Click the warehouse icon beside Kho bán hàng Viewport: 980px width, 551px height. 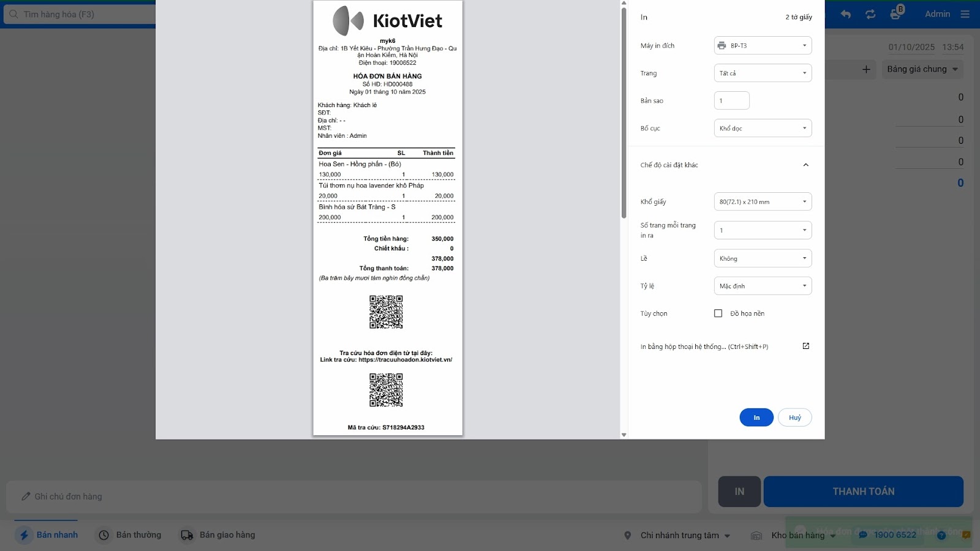pos(756,536)
